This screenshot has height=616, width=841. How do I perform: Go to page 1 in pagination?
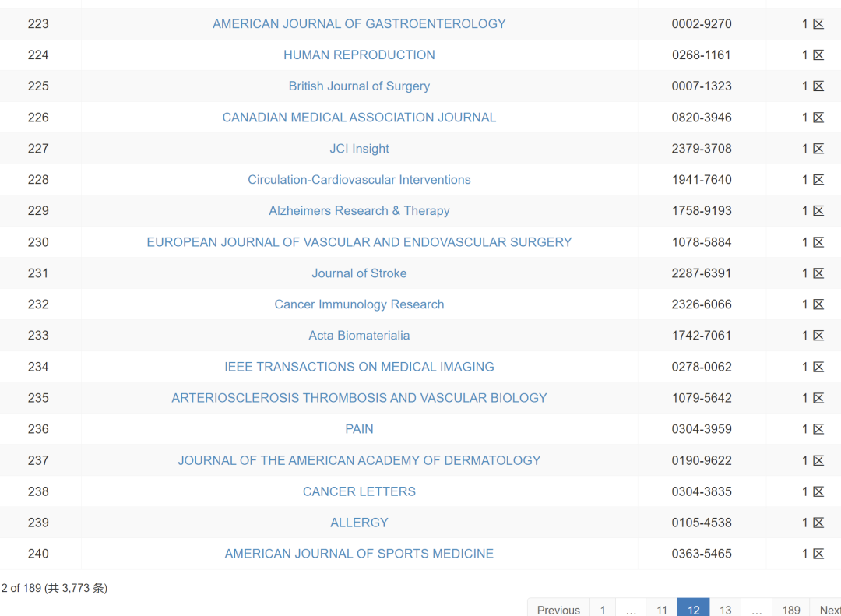[603, 608]
